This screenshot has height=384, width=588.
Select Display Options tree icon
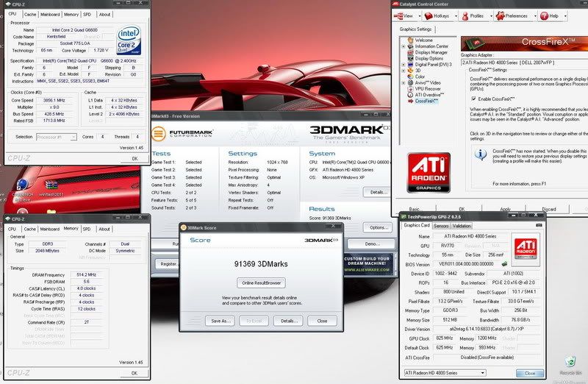(x=410, y=58)
